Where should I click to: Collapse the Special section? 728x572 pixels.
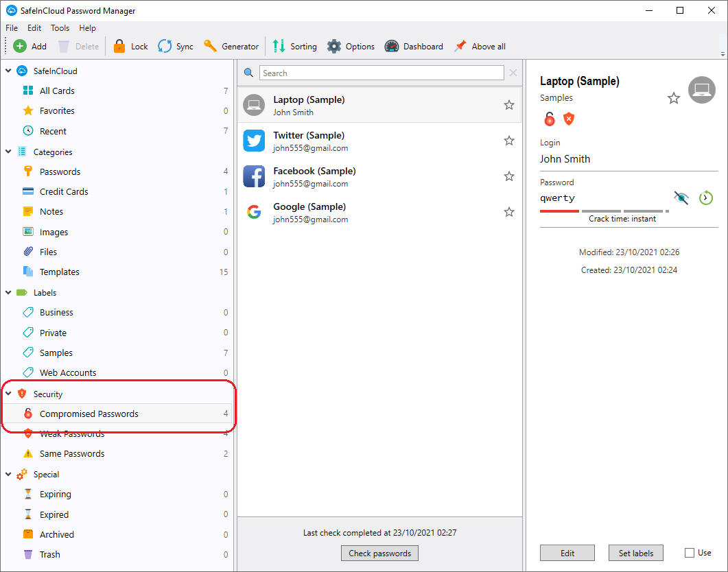coord(8,474)
